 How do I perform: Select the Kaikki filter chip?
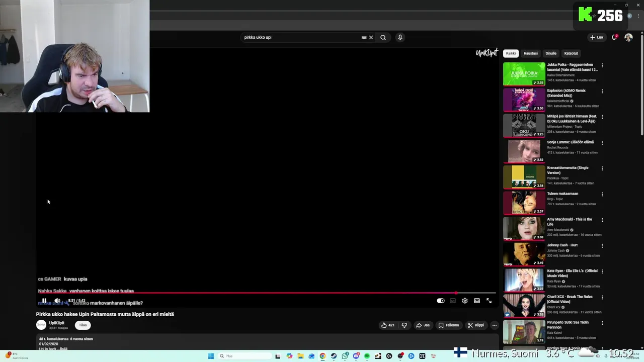pos(511,53)
